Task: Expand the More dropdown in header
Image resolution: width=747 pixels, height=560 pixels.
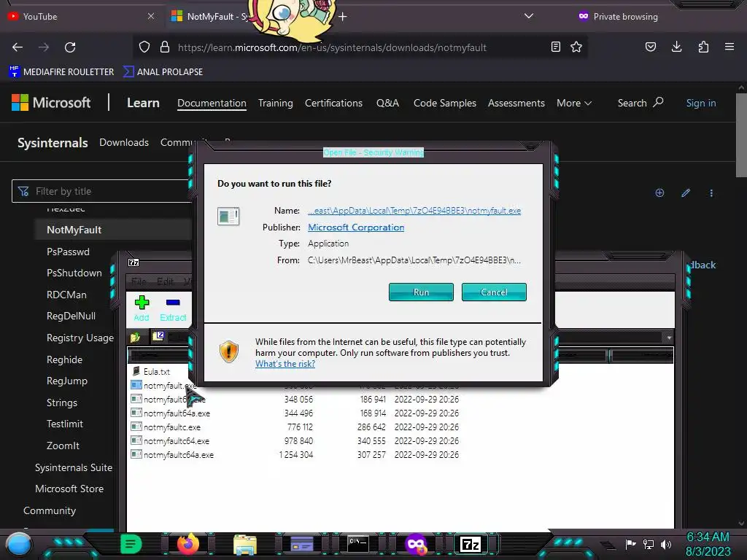Action: tap(573, 104)
